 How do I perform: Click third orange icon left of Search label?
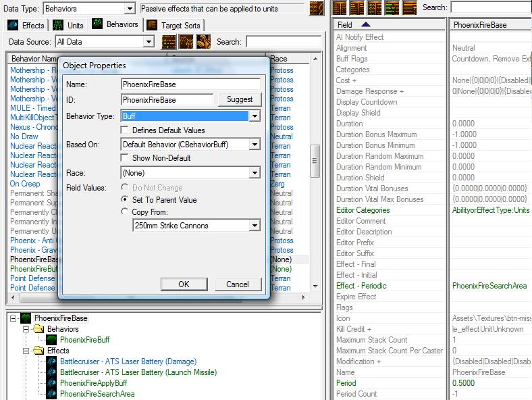(x=204, y=42)
